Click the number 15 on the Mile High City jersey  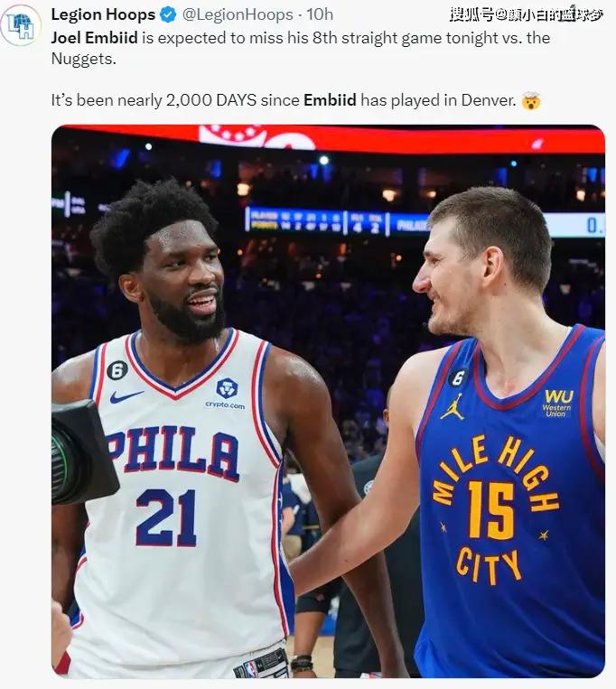click(x=490, y=510)
